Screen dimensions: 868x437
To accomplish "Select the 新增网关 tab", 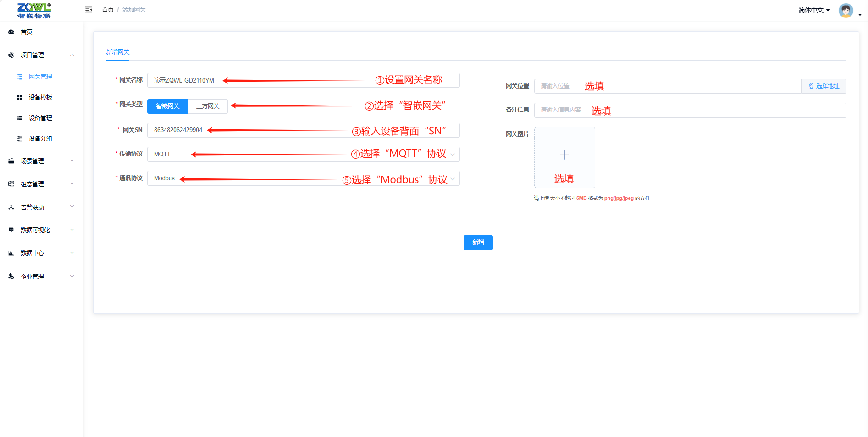I will click(118, 52).
